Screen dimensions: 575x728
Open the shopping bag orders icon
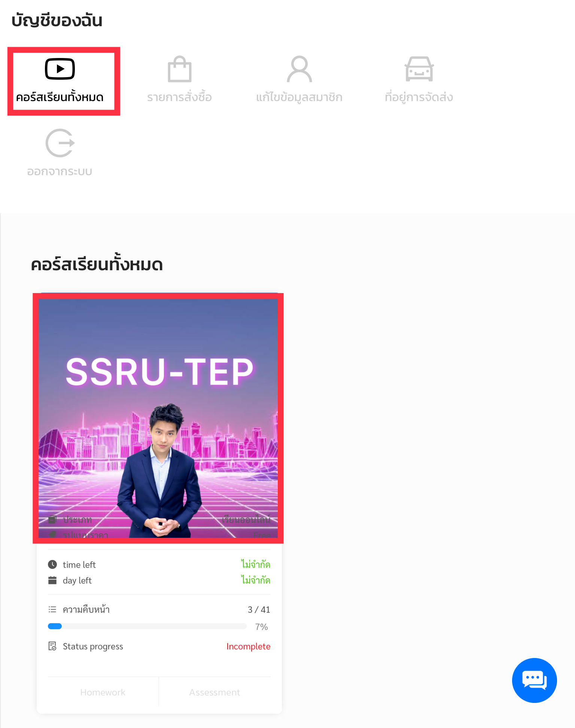(180, 69)
